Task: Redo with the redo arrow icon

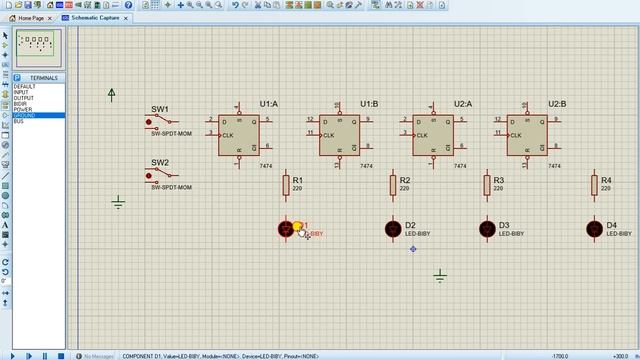Action: pos(245,5)
